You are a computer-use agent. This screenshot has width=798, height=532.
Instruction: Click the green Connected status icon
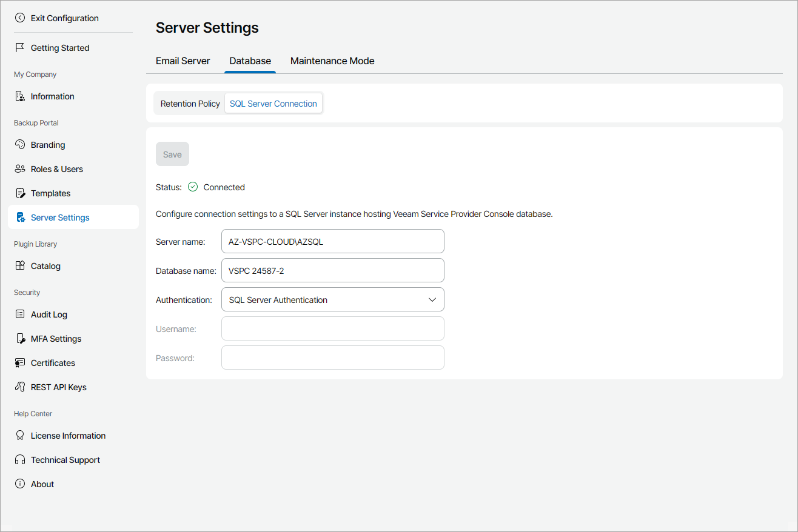coord(193,187)
